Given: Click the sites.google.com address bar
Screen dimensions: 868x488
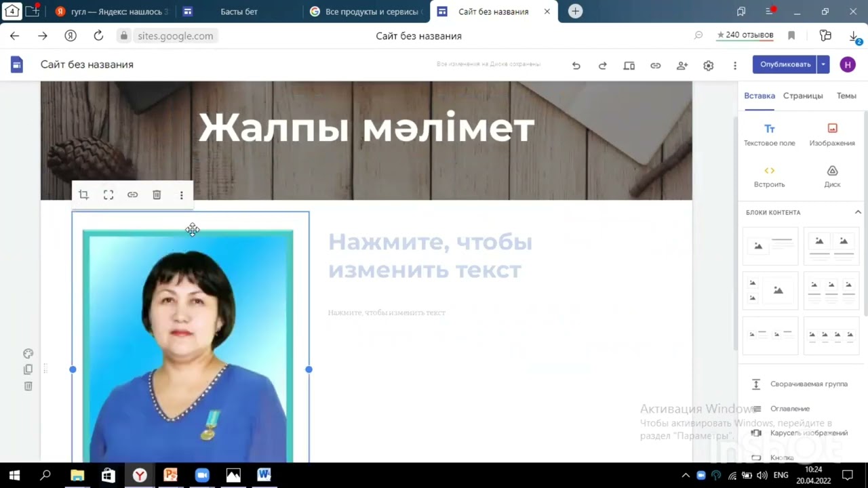Looking at the screenshot, I should coord(175,36).
